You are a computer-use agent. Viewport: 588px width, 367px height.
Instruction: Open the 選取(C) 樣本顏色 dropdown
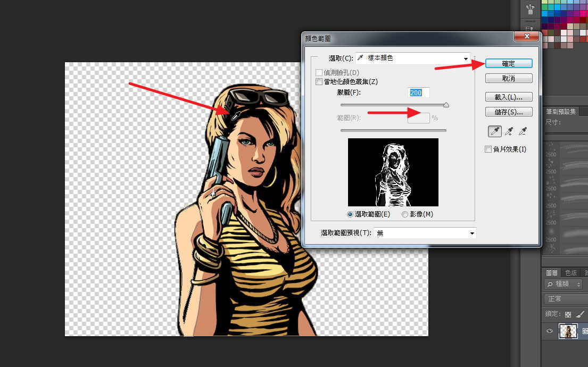click(x=413, y=58)
